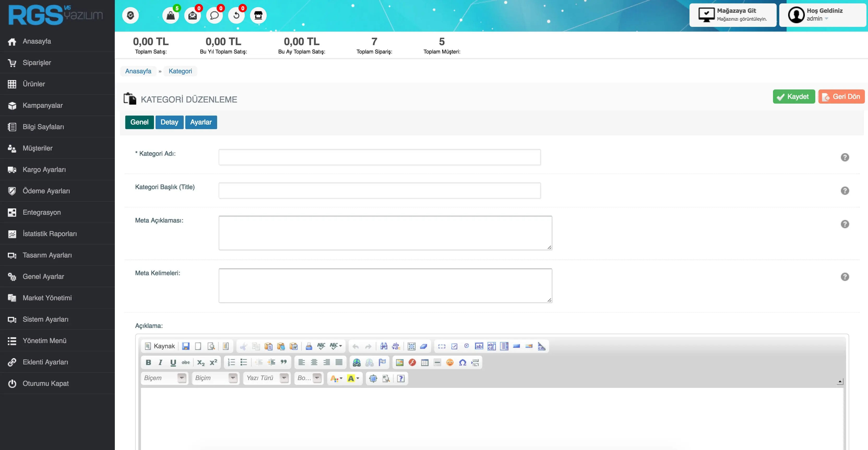
Task: Open Ürünler in the sidebar
Action: coord(34,84)
